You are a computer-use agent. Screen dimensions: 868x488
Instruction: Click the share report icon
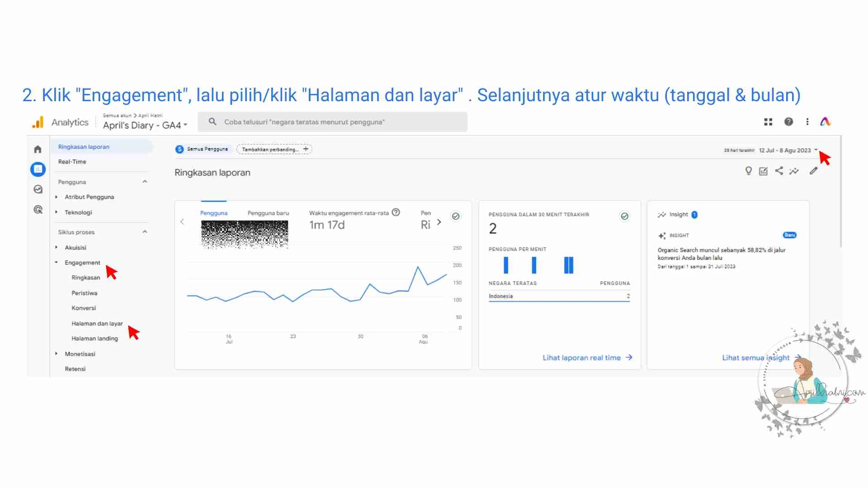(x=779, y=171)
